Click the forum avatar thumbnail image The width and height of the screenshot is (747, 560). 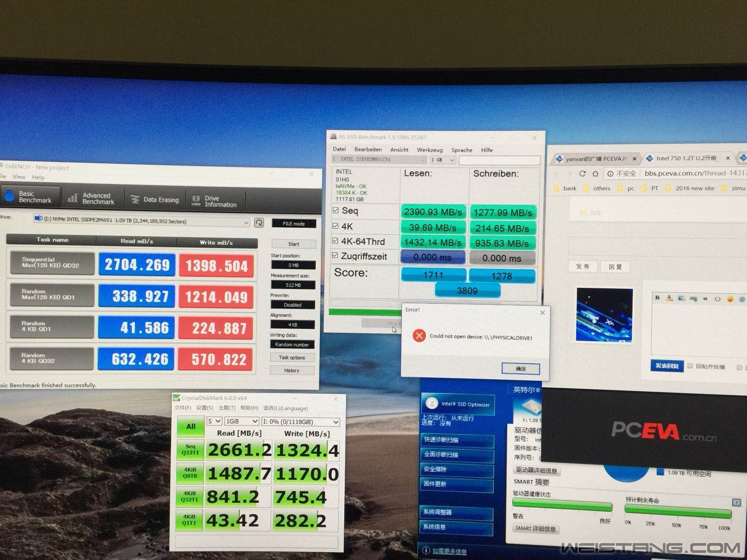[x=604, y=315]
